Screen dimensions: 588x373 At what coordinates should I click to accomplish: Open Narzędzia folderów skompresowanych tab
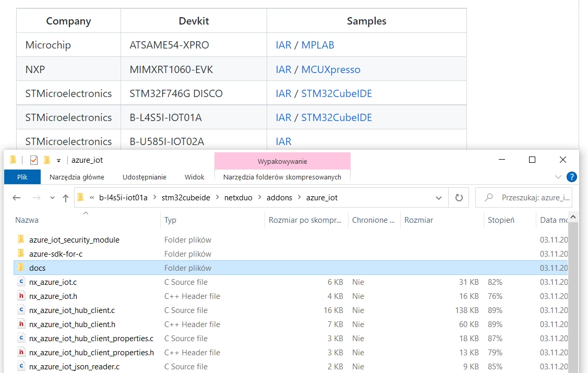click(282, 177)
